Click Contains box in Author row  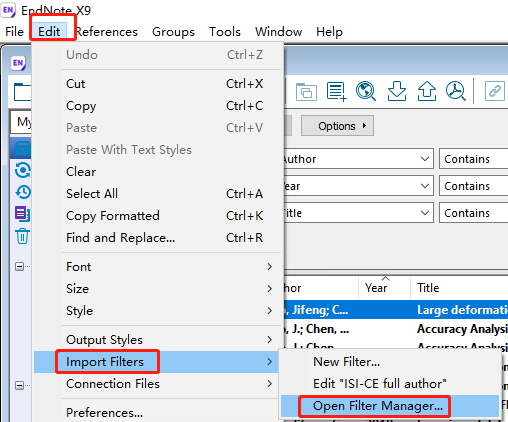(x=474, y=159)
